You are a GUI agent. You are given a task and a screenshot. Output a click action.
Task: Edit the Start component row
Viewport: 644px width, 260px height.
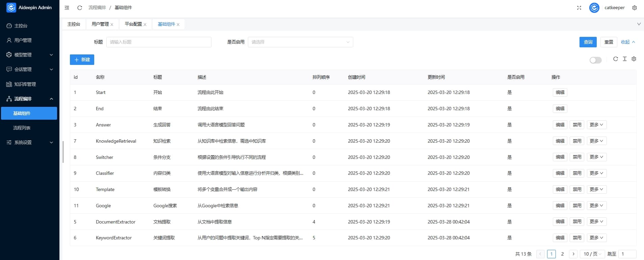click(560, 92)
